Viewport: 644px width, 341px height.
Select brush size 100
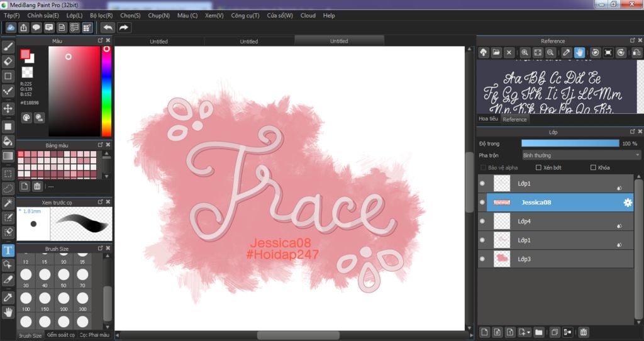click(x=26, y=300)
